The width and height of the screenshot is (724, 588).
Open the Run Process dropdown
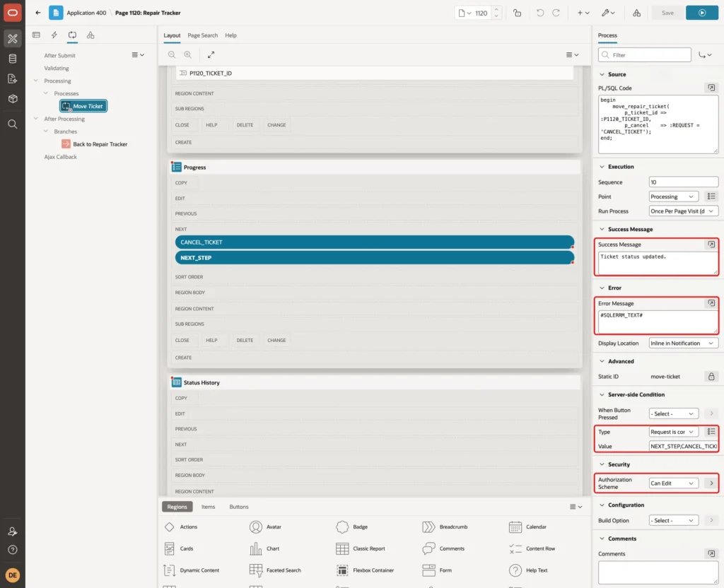click(x=684, y=211)
